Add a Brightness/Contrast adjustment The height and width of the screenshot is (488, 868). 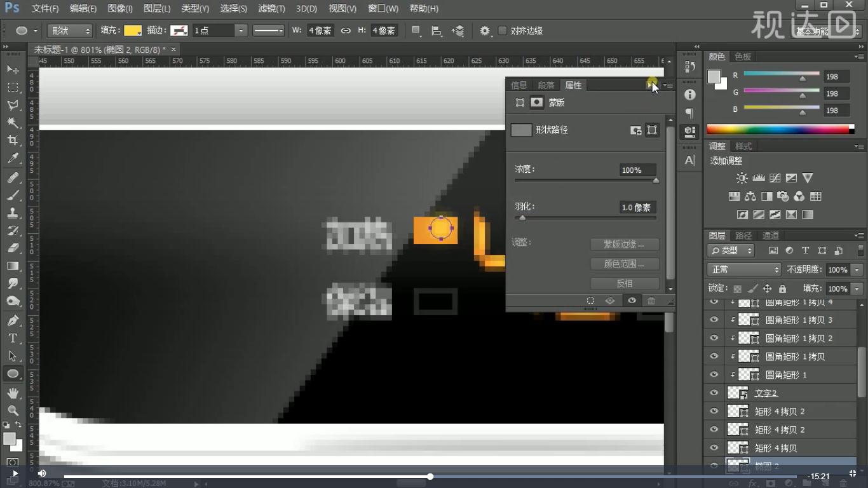742,178
